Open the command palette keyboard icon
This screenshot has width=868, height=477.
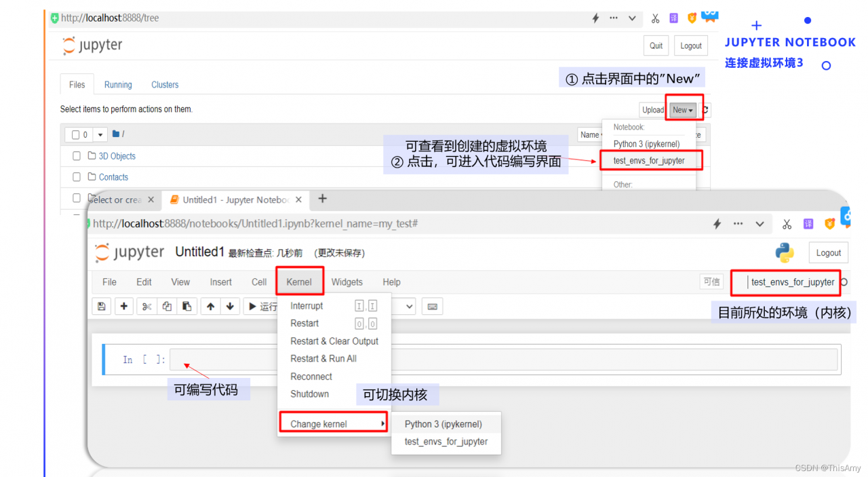433,307
